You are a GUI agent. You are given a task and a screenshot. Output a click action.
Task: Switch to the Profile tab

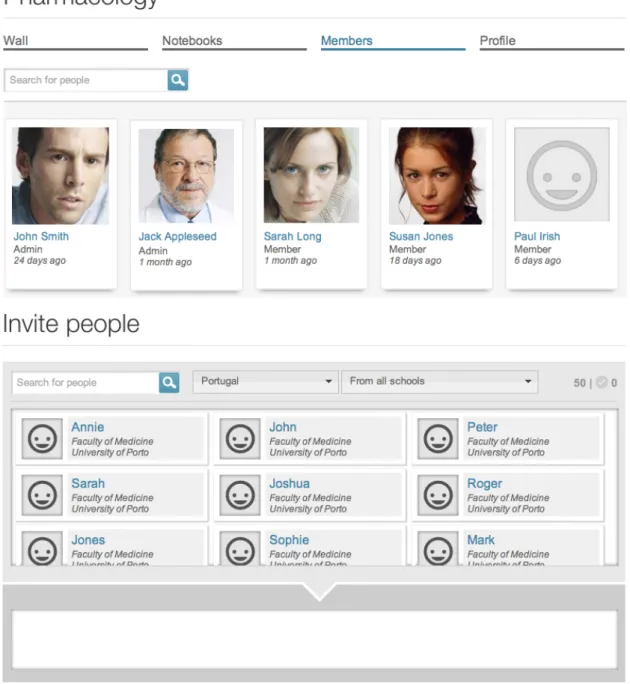[552, 42]
